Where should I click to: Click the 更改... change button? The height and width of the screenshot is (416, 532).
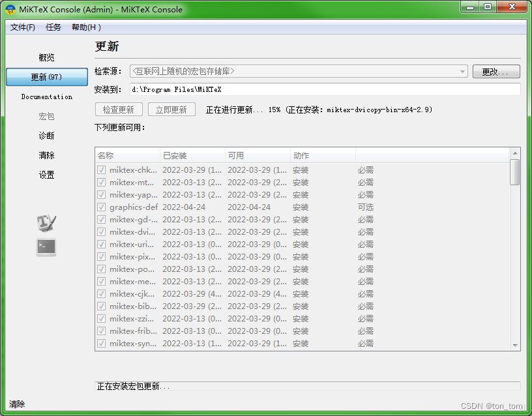496,72
